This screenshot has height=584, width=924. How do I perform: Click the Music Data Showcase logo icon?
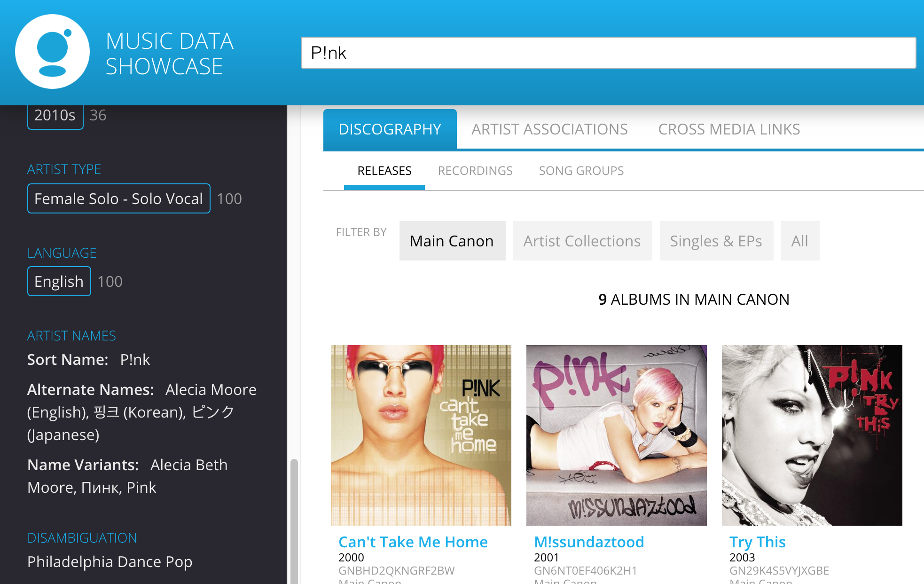pyautogui.click(x=52, y=51)
